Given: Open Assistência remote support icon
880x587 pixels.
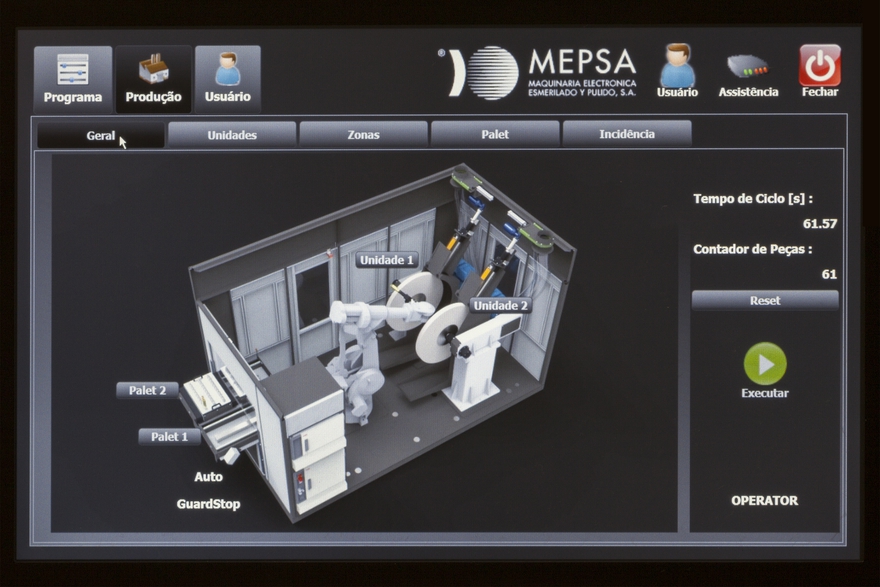Looking at the screenshot, I should point(747,73).
